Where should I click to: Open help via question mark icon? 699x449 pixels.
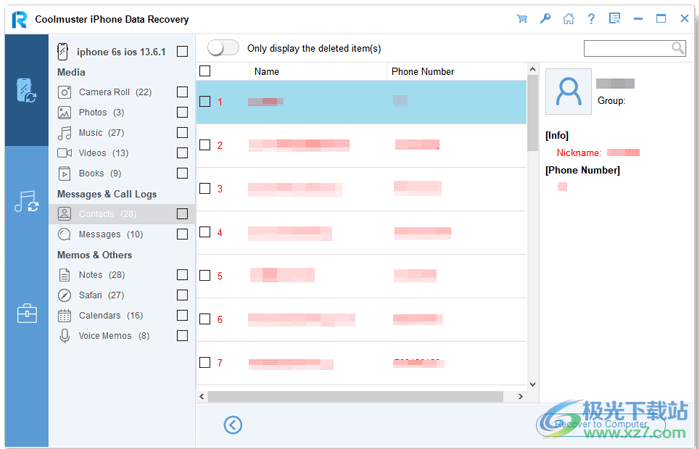coord(591,19)
